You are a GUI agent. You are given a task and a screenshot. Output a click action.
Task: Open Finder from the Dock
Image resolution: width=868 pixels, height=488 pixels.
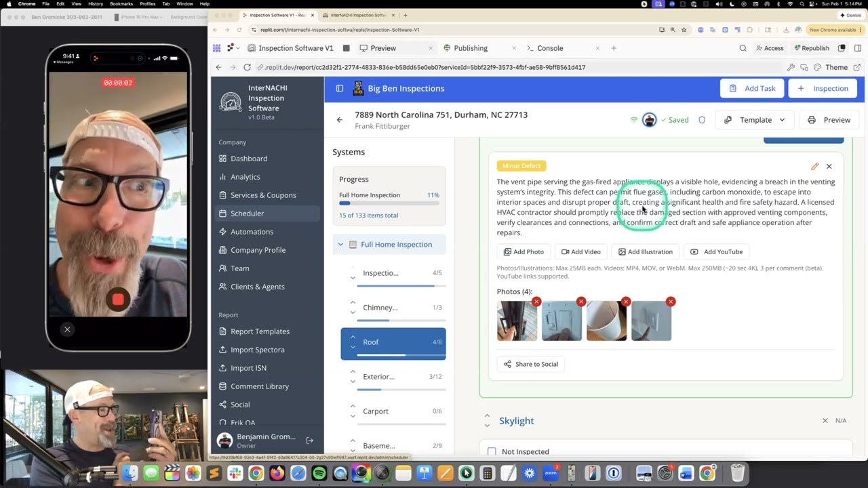(x=130, y=472)
